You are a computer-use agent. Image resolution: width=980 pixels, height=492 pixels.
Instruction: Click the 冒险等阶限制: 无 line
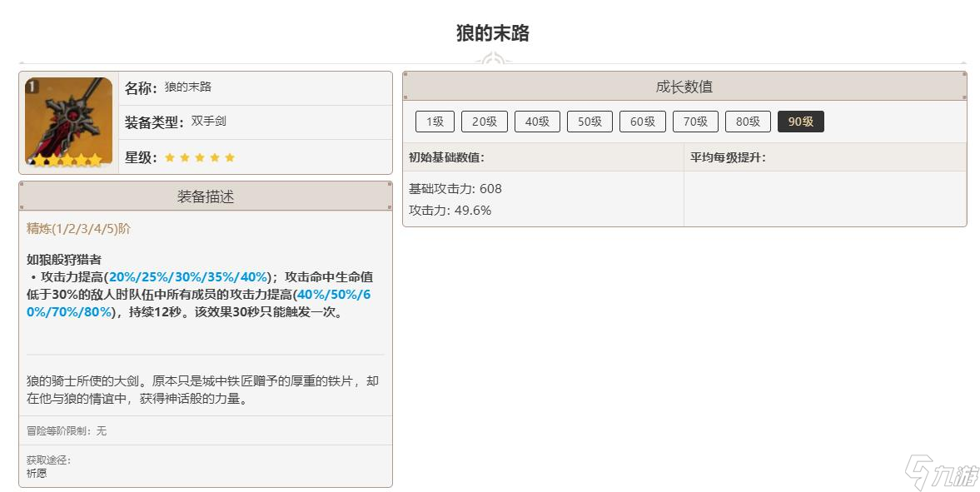pos(67,430)
